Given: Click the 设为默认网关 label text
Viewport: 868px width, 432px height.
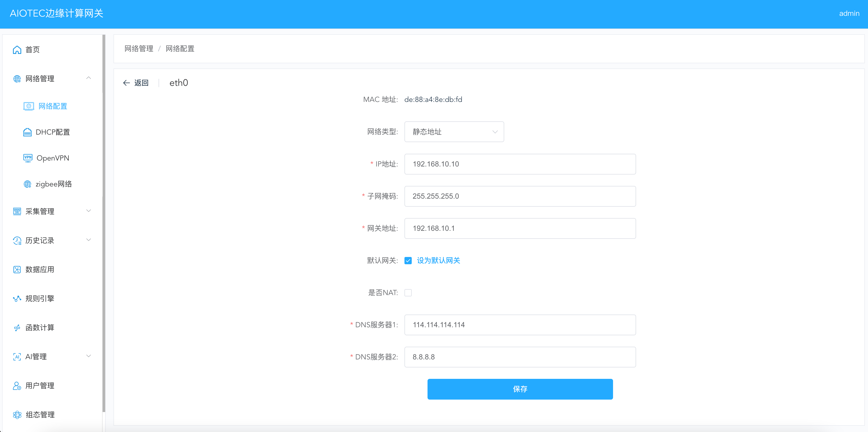Looking at the screenshot, I should (438, 261).
